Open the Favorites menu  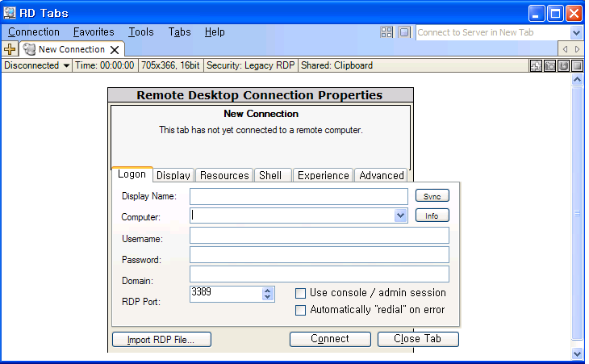94,32
